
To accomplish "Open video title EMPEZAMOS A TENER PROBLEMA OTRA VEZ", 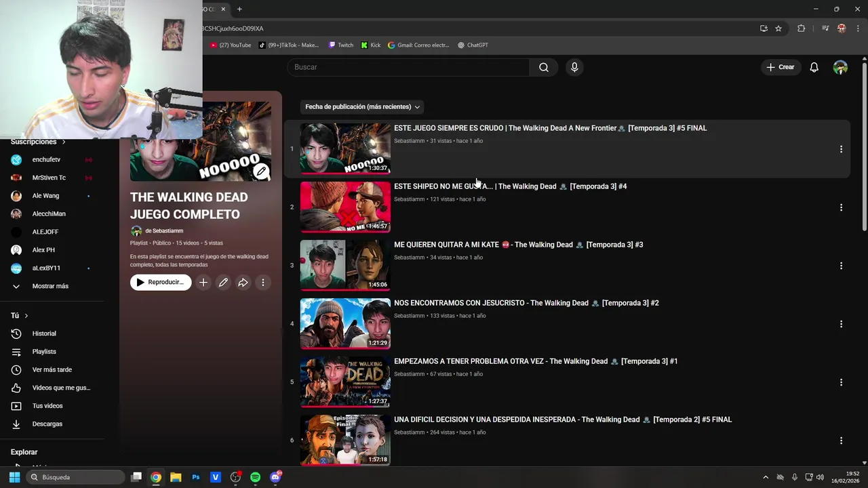I will click(x=536, y=361).
